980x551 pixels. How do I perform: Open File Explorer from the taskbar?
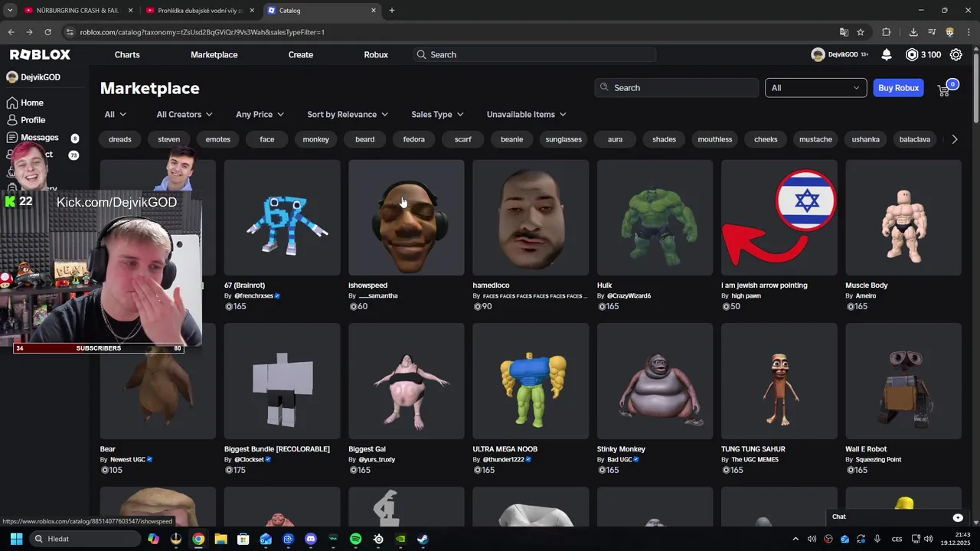[220, 539]
